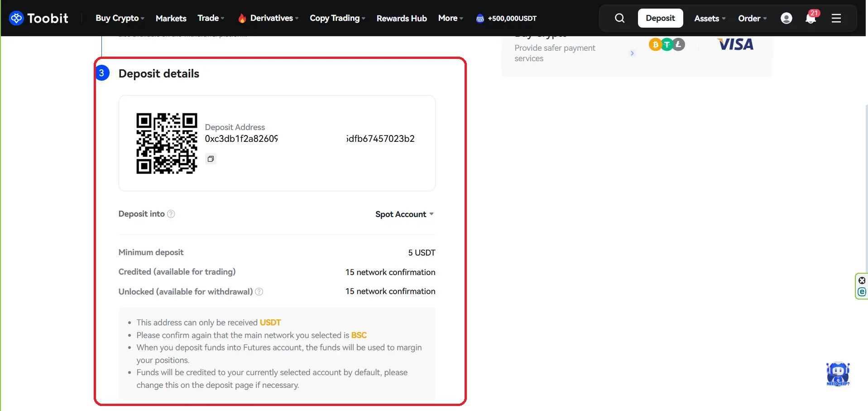Go to the Markets page

(171, 19)
